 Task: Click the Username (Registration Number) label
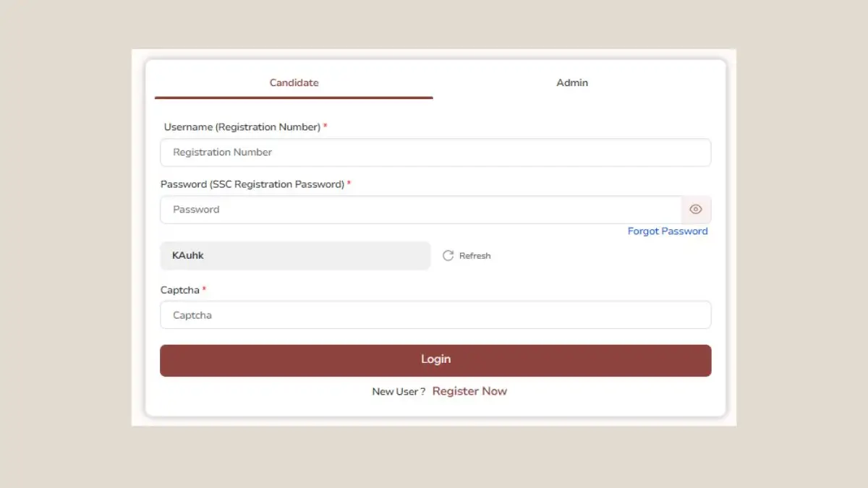242,127
